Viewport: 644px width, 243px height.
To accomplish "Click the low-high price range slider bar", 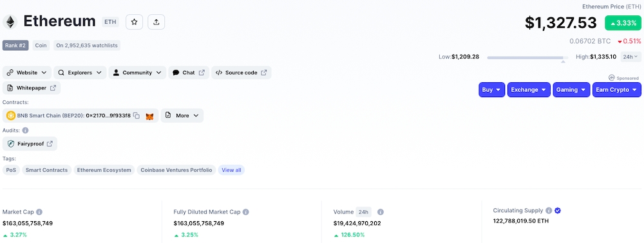I will [x=527, y=58].
